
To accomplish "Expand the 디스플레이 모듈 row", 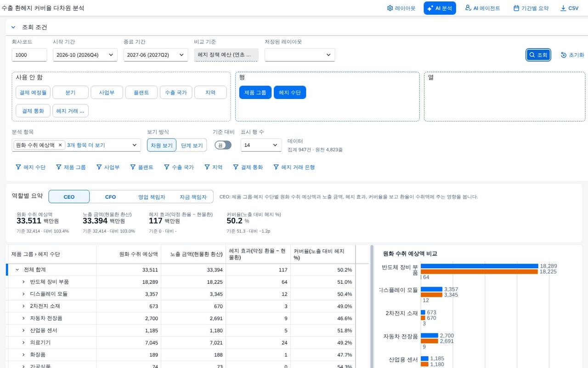I will (23, 294).
